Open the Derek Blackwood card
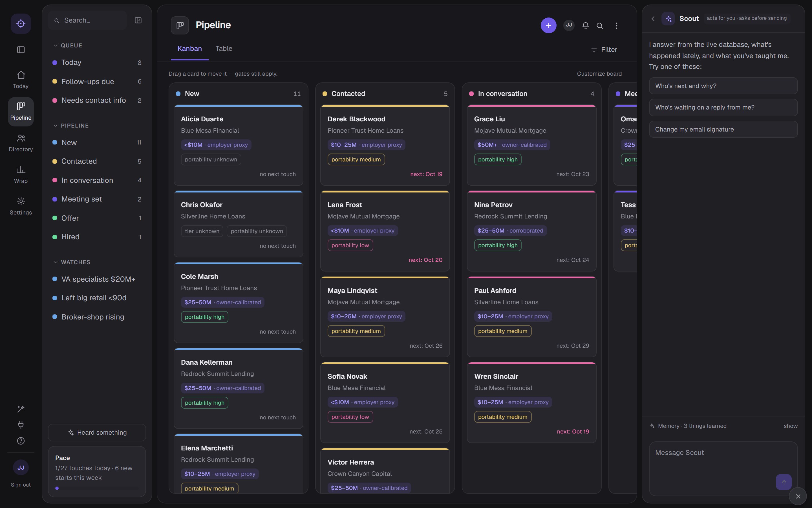812x508 pixels. click(385, 145)
